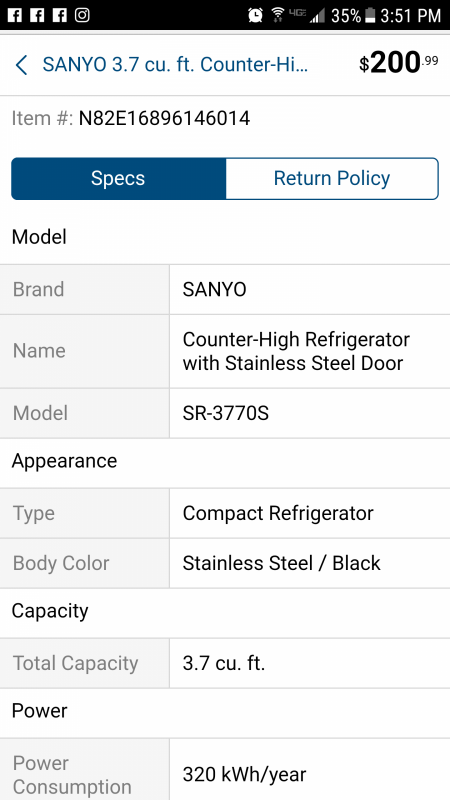Switch to the Return Policy tab
Image resolution: width=450 pixels, height=800 pixels.
pyautogui.click(x=332, y=179)
